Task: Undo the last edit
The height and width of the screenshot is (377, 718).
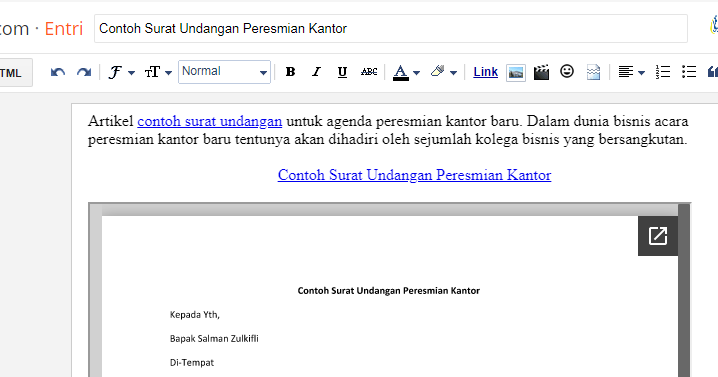Action: pyautogui.click(x=58, y=72)
